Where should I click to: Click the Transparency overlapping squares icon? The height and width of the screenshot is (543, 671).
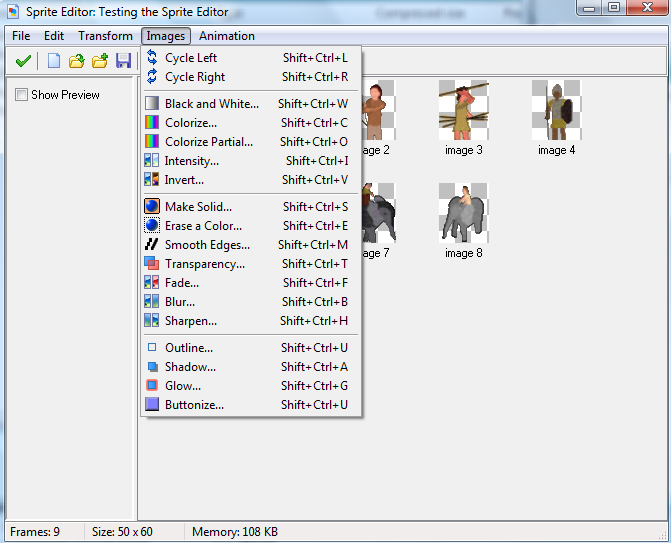[151, 264]
